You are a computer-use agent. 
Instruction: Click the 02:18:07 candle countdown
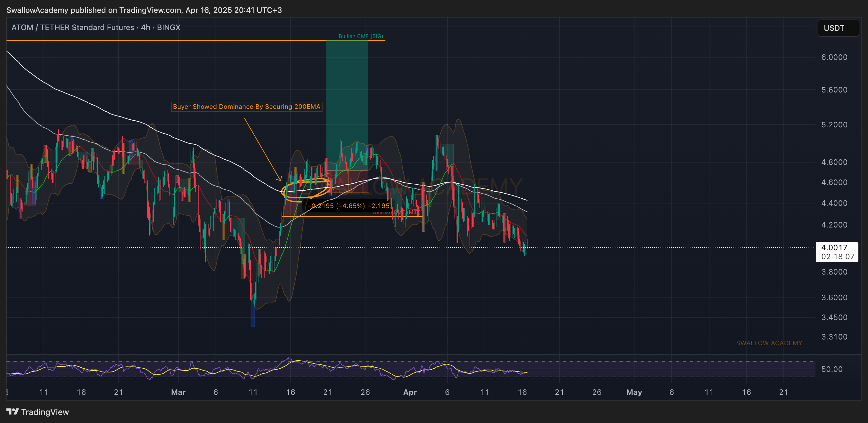tap(838, 256)
